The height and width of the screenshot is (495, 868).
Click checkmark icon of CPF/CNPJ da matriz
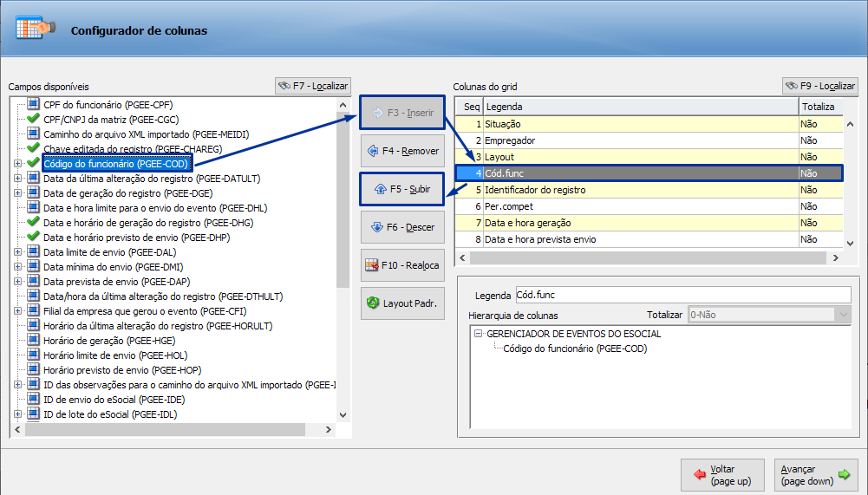pos(33,118)
